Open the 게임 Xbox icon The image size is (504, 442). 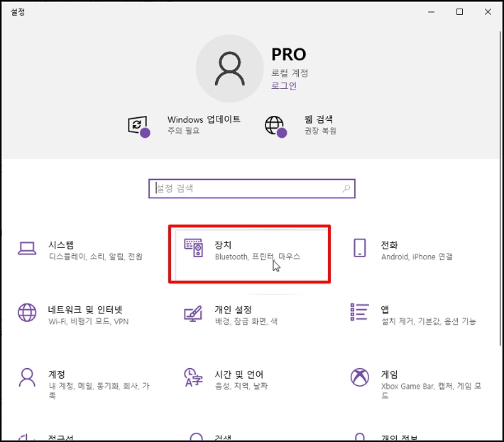coord(360,377)
